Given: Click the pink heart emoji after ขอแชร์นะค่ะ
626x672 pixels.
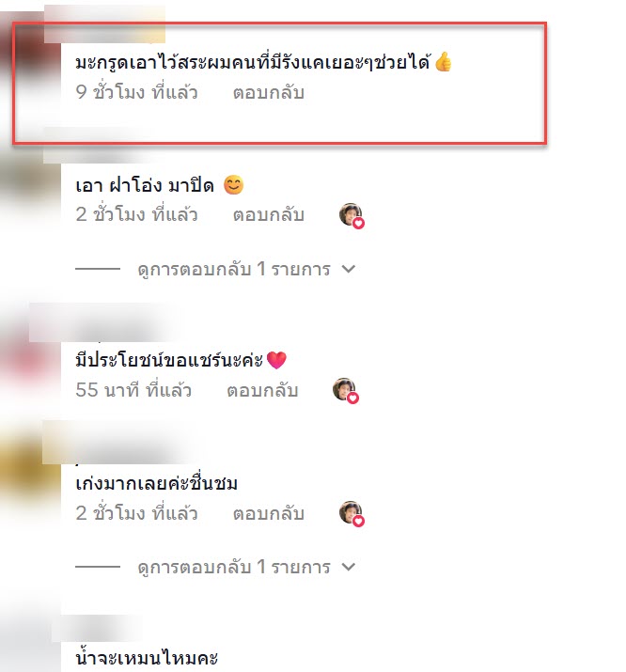Looking at the screenshot, I should tap(276, 360).
